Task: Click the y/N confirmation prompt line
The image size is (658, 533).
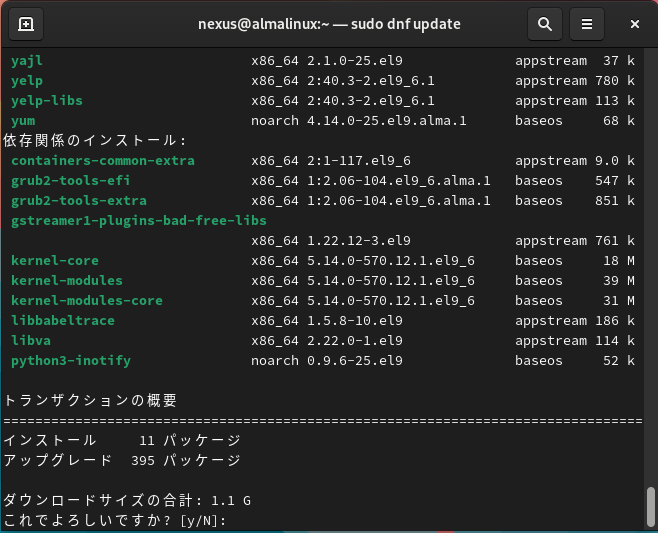Action: point(115,521)
